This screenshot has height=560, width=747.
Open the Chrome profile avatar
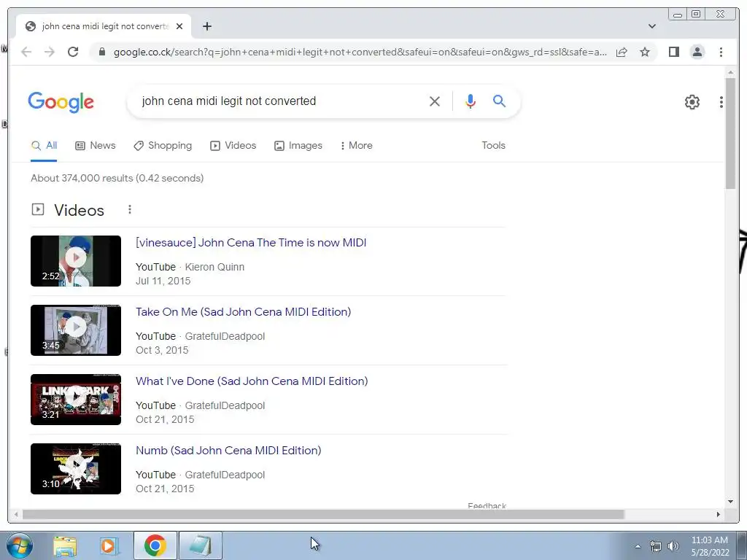[x=697, y=52]
